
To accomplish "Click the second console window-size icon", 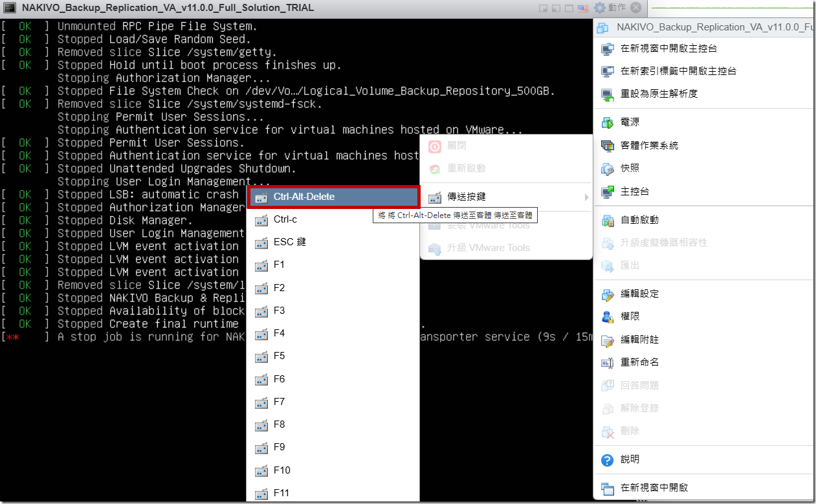I will (556, 8).
